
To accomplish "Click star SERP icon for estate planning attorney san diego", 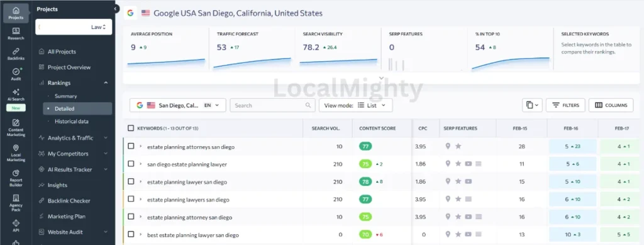I will point(458,217).
